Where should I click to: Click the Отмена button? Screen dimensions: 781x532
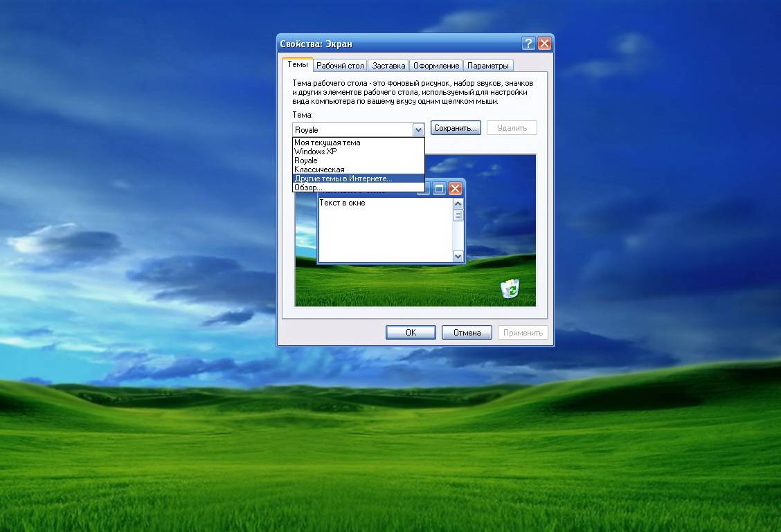click(x=467, y=333)
